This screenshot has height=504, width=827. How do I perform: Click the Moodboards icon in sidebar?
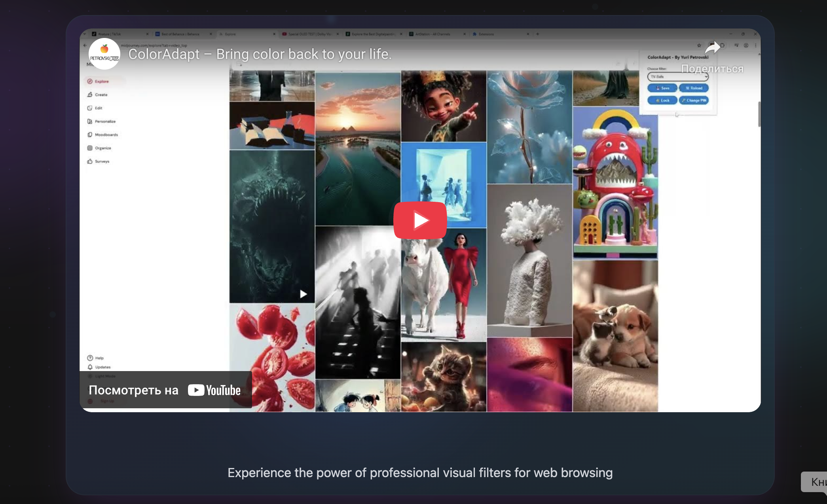[x=90, y=135]
